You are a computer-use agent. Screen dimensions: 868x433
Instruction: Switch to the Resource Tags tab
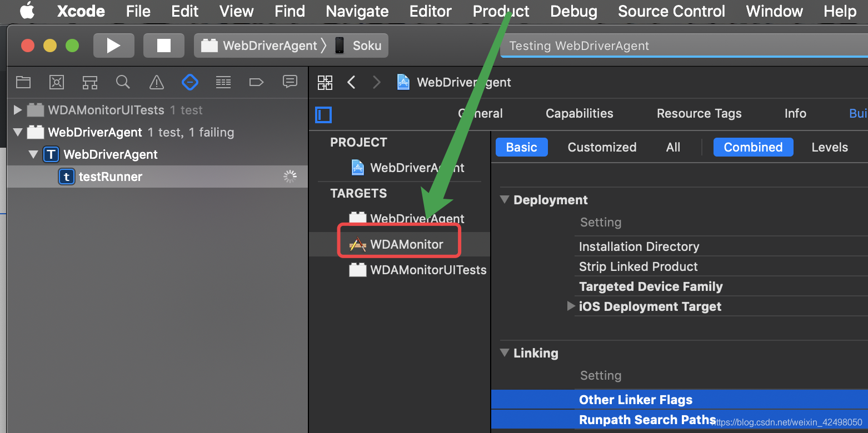699,113
